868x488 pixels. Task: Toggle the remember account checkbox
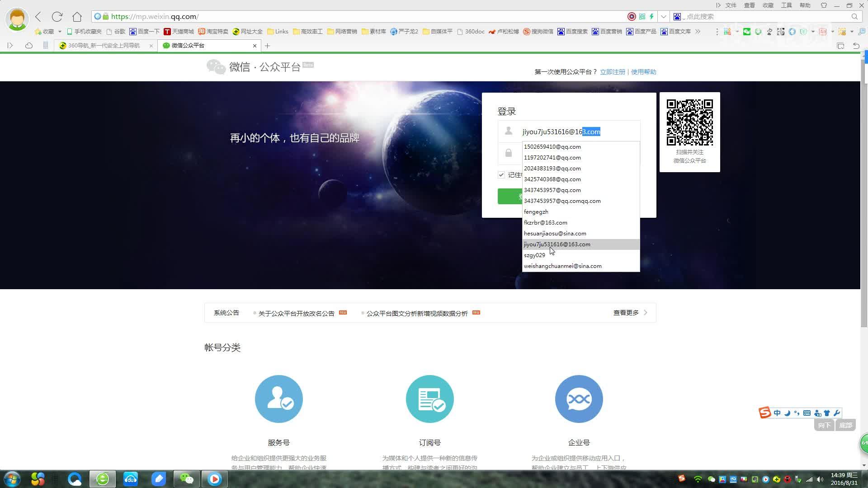pos(501,175)
